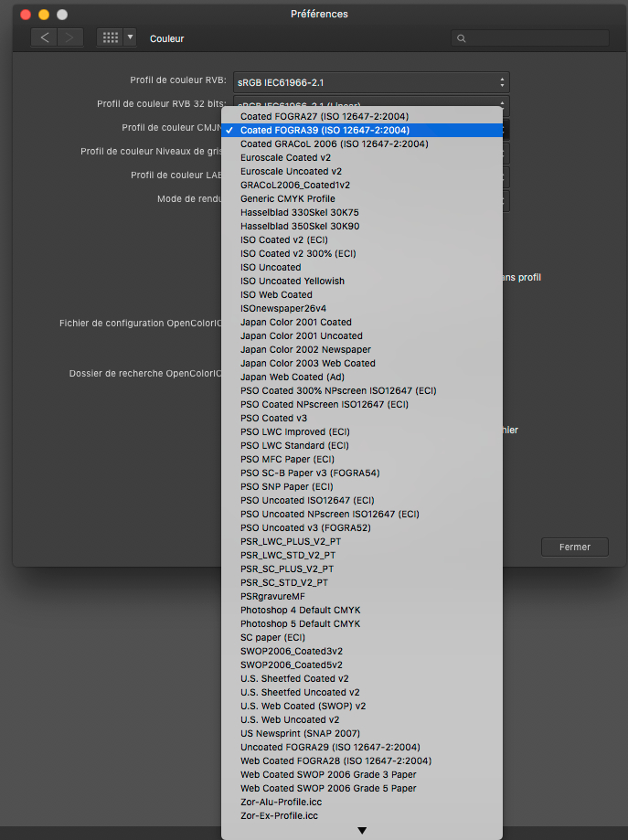Screen dimensions: 628x840
Task: Select Zor-Alu-Profile.icc
Action: pos(362,802)
